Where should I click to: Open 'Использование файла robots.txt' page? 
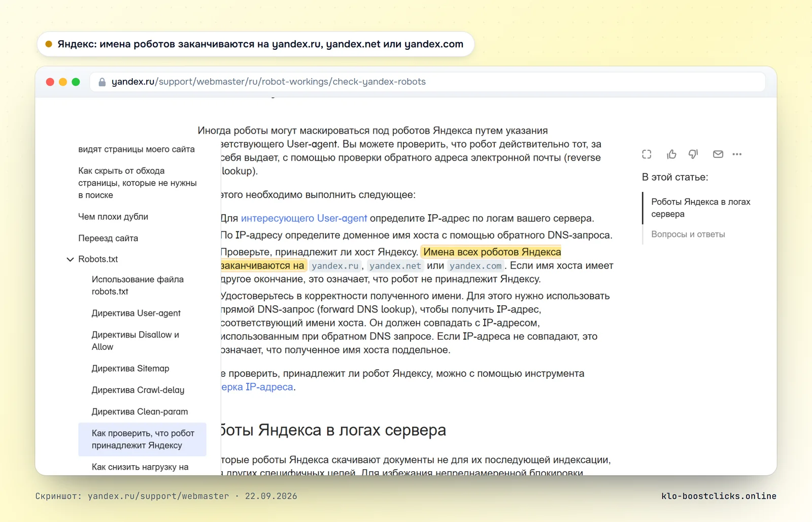tap(138, 285)
